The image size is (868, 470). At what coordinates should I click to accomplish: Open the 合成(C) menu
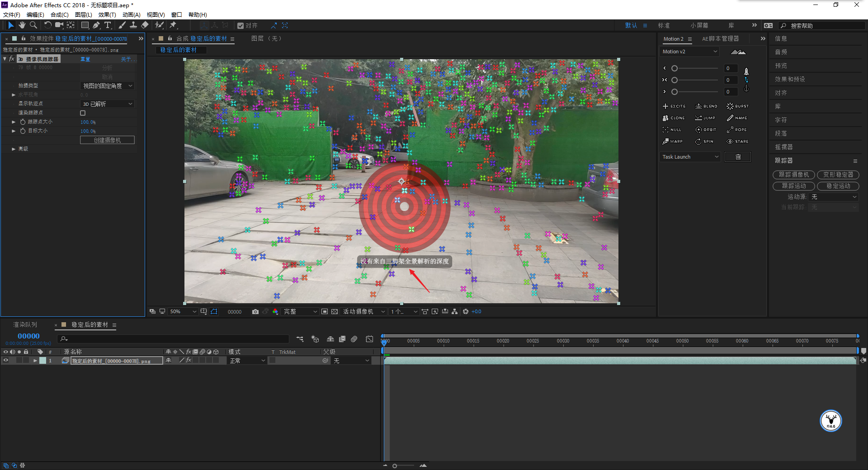(59, 15)
